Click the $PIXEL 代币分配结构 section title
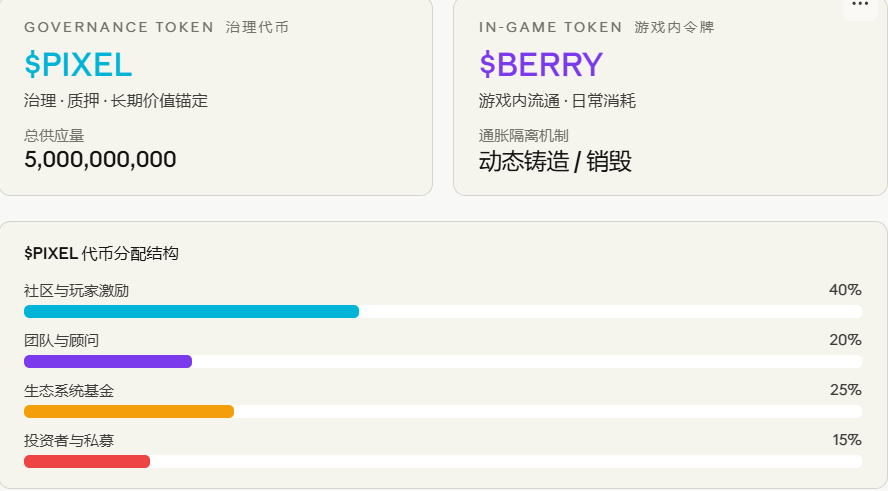The image size is (888, 491). click(101, 253)
